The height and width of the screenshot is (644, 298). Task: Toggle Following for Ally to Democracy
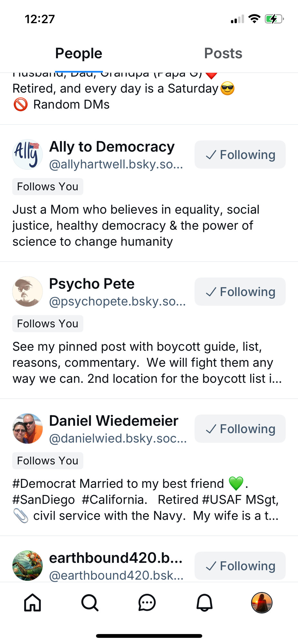point(240,155)
